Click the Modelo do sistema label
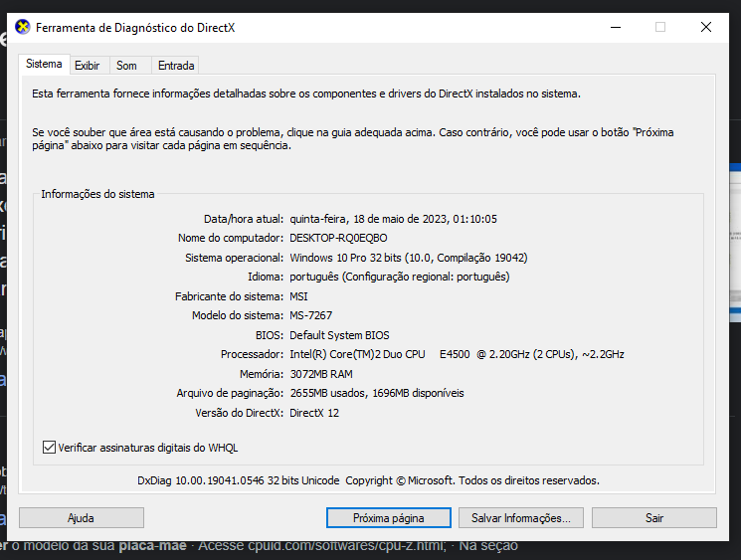The image size is (741, 560). click(x=238, y=315)
